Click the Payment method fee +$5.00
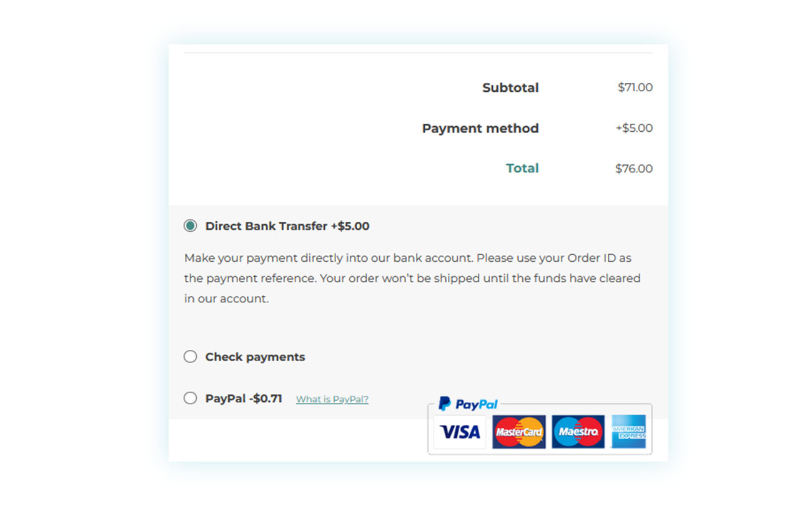The width and height of the screenshot is (812, 506). click(x=634, y=128)
